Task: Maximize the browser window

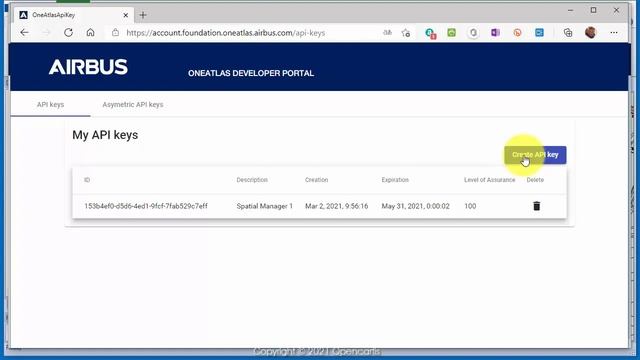Action: pyautogui.click(x=593, y=10)
